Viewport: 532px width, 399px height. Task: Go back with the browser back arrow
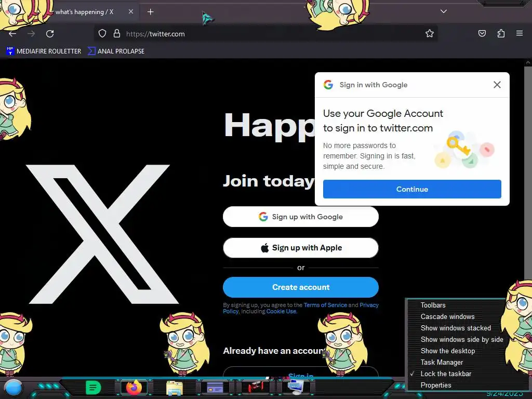tap(12, 34)
